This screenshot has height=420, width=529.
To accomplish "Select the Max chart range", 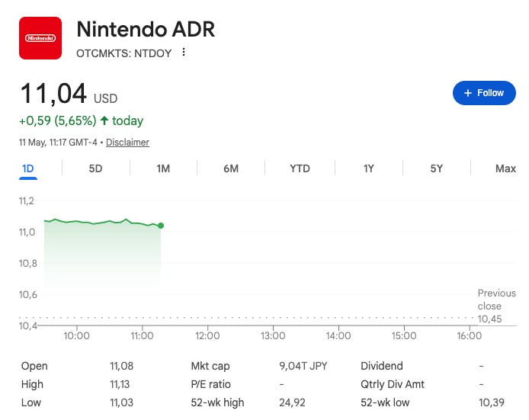I will pos(505,168).
